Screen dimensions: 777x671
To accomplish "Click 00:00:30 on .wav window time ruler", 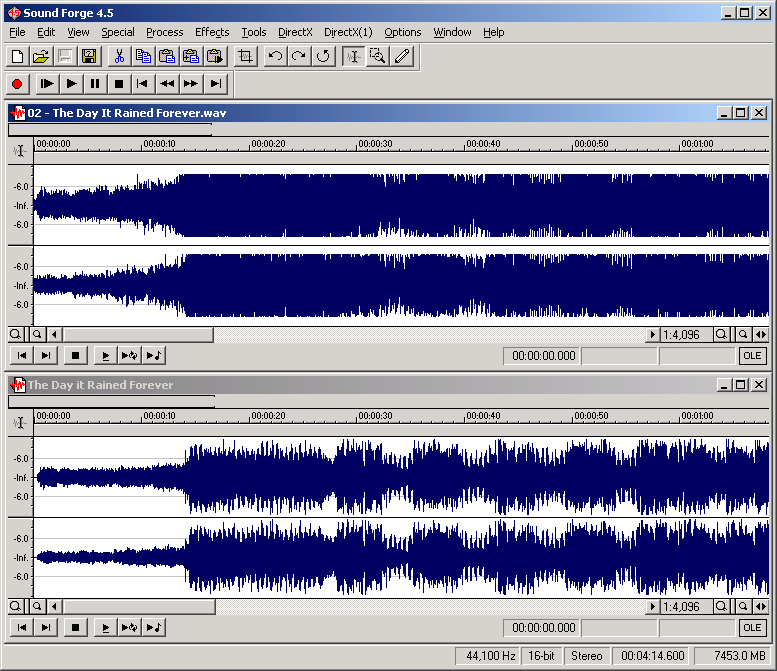I will 375,144.
